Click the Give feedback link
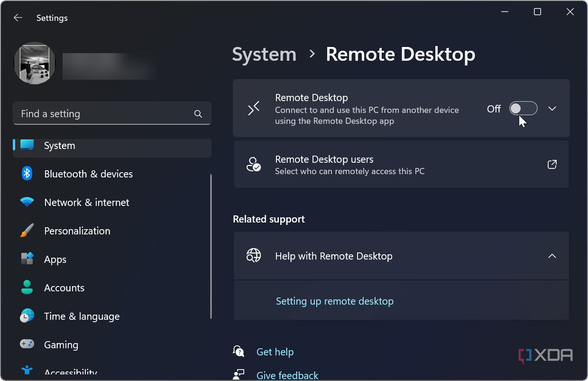Viewport: 588px width, 381px height. [x=287, y=375]
